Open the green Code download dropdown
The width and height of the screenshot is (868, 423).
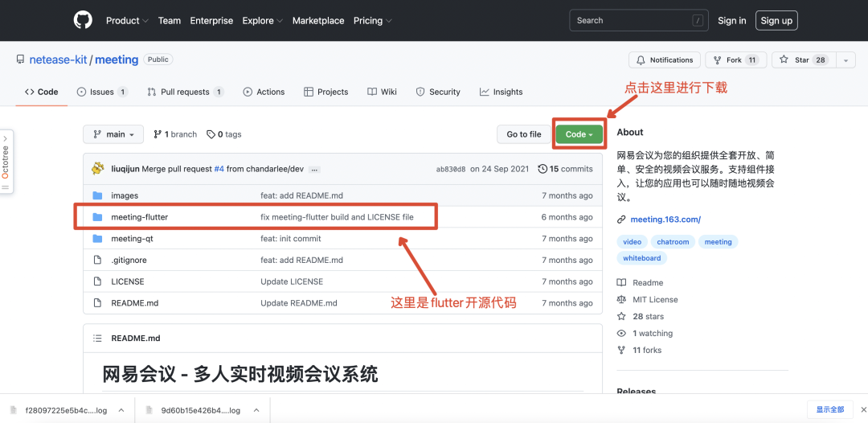pos(579,134)
